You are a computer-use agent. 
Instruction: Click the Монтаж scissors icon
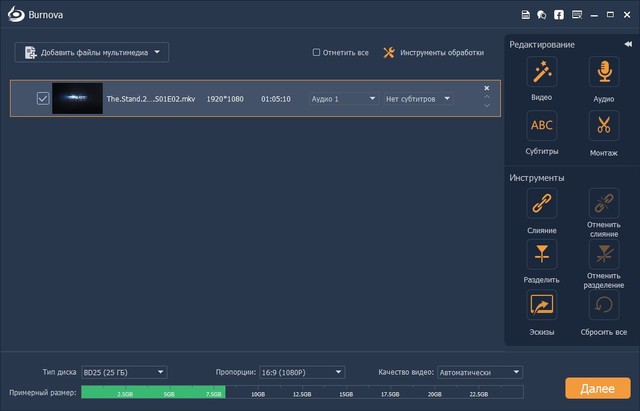coord(603,125)
